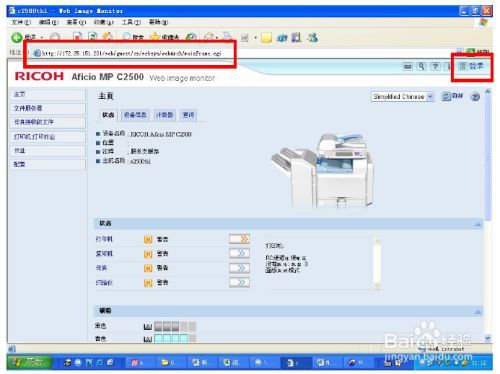Click the round help icon next to Refresh

475,97
